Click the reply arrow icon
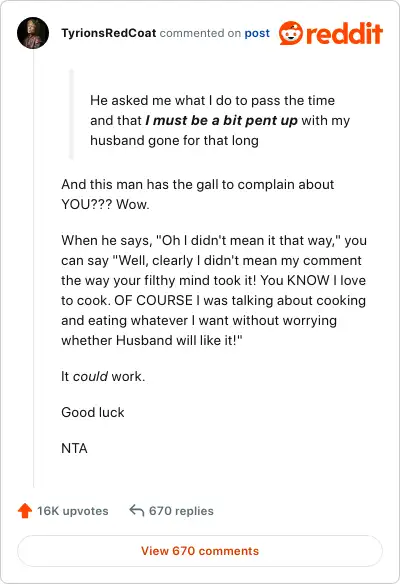 [137, 510]
